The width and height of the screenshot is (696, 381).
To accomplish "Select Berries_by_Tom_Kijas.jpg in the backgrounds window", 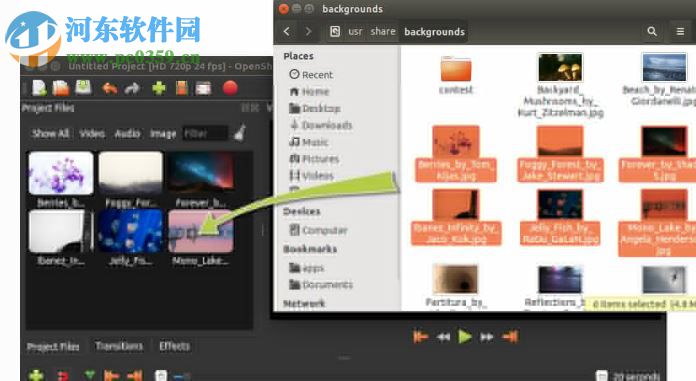I will [x=456, y=153].
